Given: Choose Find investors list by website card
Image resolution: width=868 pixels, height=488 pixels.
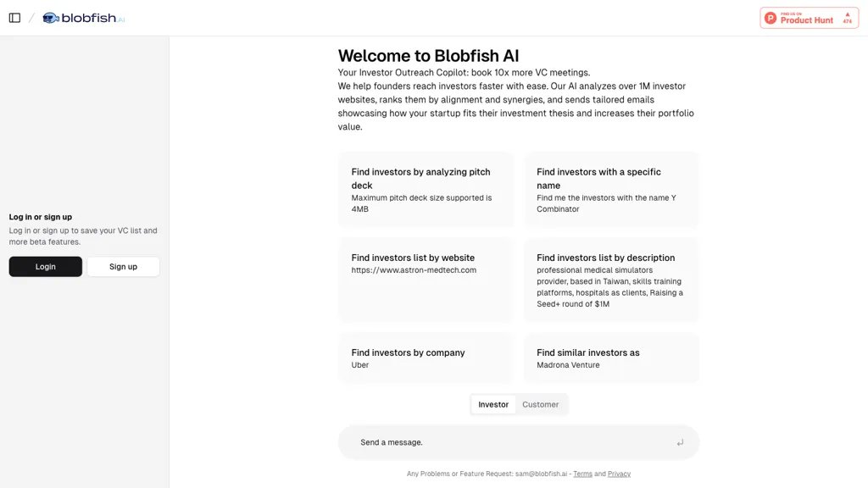Looking at the screenshot, I should 426,280.
